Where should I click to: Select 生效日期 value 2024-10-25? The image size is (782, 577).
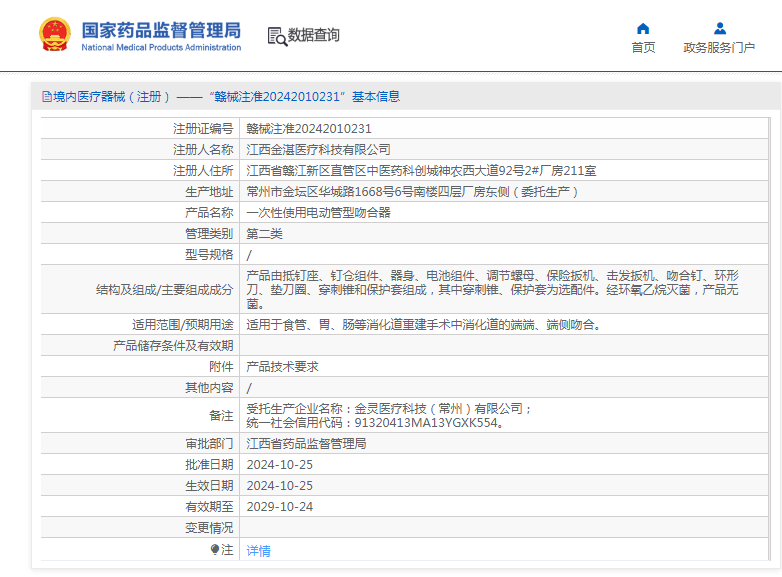pos(280,485)
